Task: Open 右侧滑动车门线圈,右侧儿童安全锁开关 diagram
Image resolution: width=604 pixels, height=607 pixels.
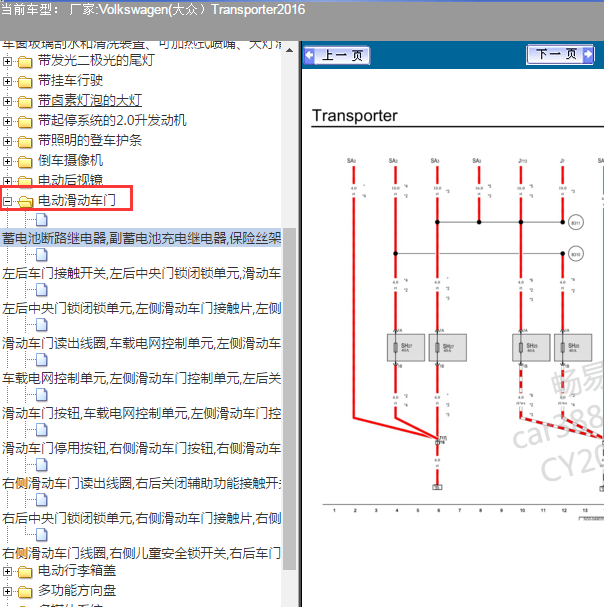Action: click(141, 553)
